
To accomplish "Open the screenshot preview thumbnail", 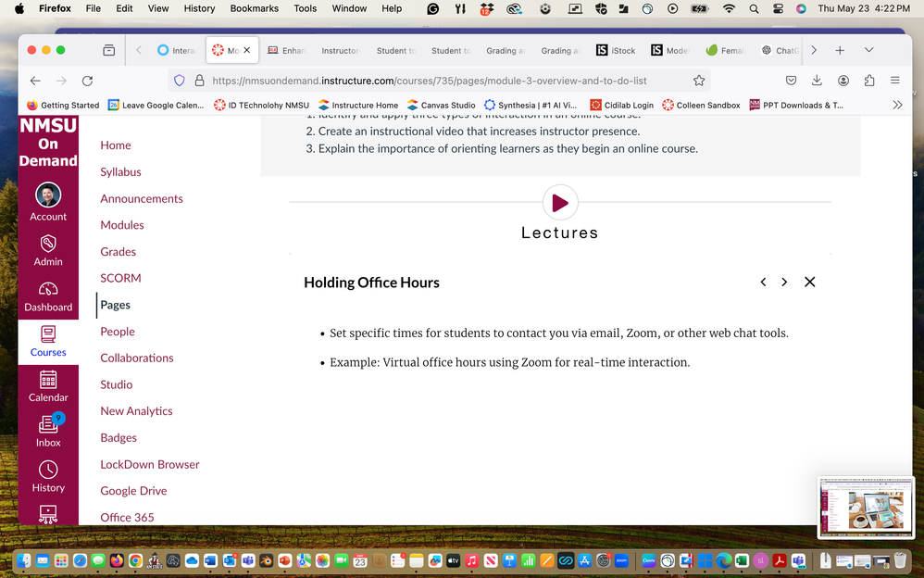I will 865,508.
